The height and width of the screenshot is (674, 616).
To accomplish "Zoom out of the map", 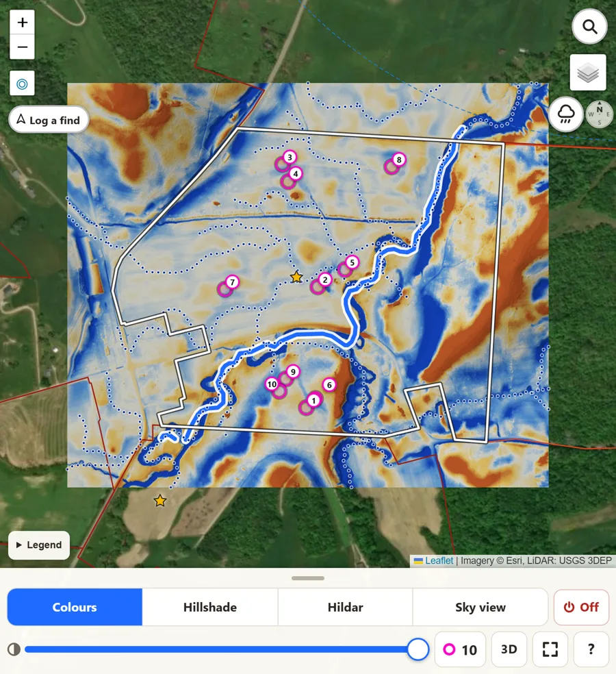I will point(23,47).
